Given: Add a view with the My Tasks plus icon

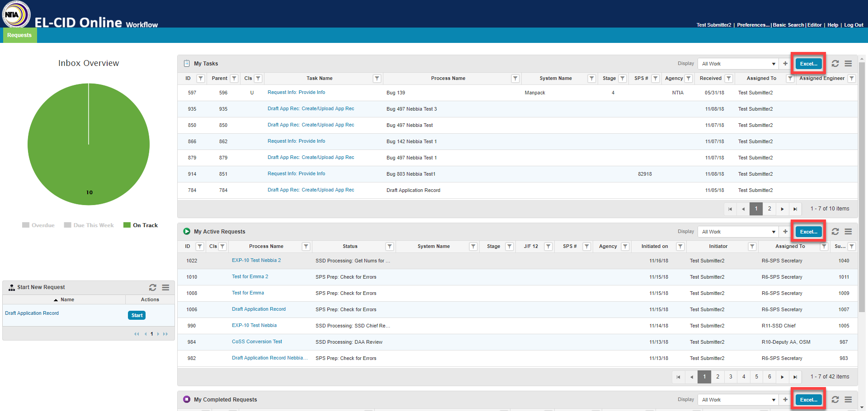Looking at the screenshot, I should (x=785, y=64).
